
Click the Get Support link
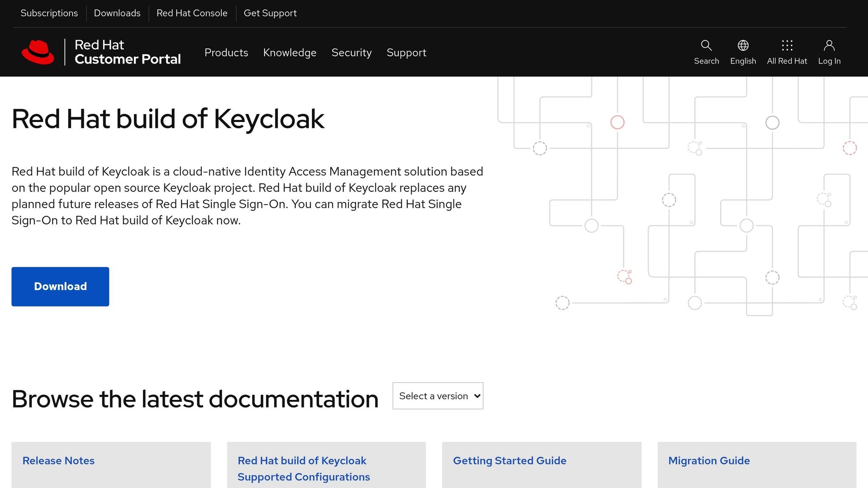click(270, 13)
